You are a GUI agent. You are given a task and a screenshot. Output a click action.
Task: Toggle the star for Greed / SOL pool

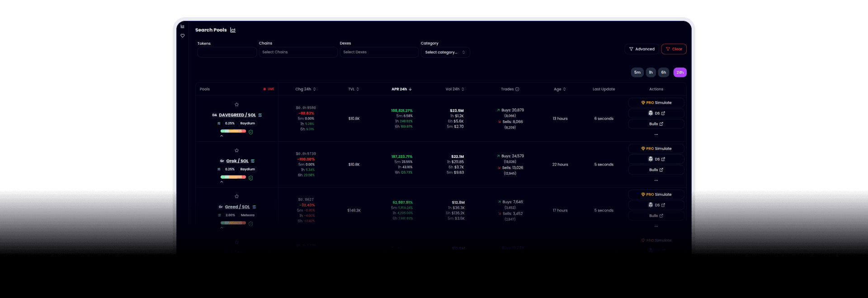236,196
